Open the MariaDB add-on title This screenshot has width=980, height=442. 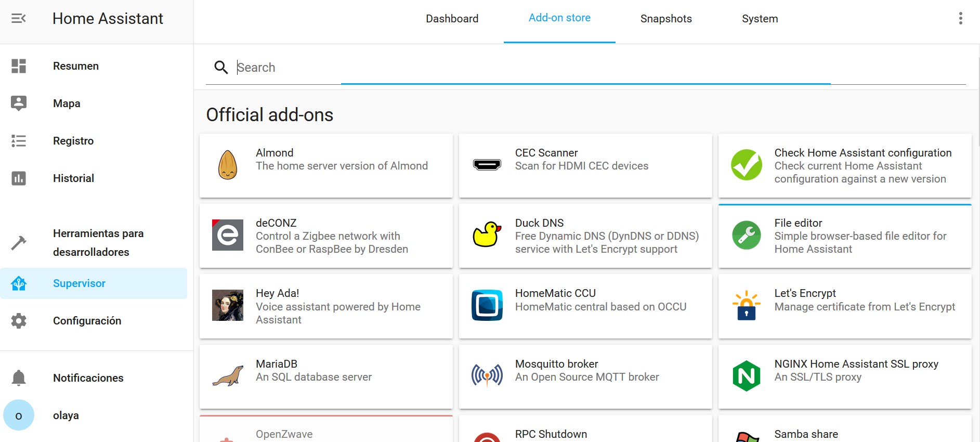coord(277,364)
